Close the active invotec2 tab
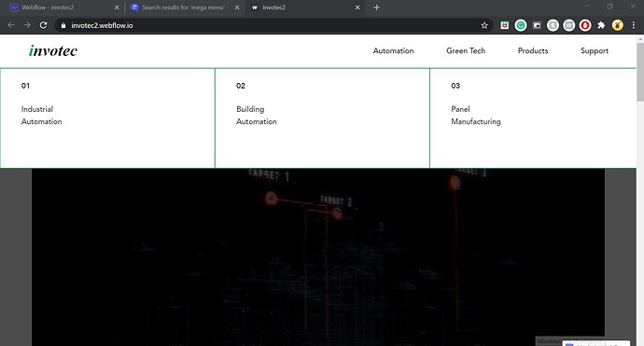 [x=357, y=7]
